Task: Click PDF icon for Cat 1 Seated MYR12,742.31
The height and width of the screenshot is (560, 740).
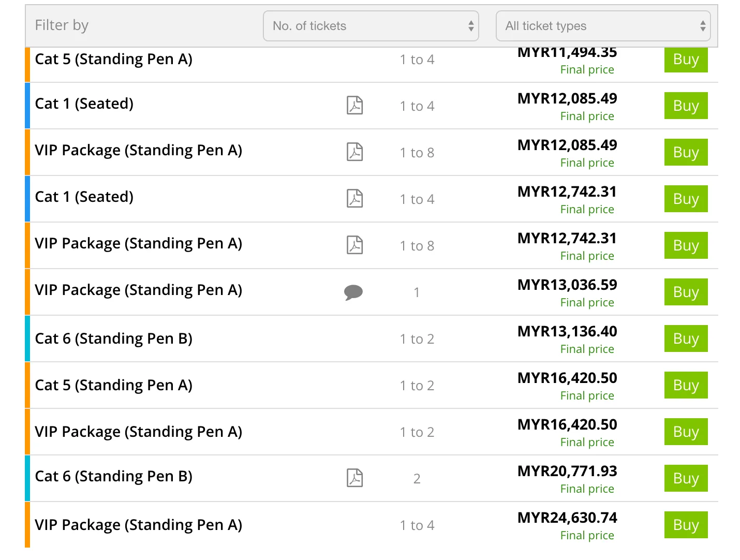Action: 354,199
